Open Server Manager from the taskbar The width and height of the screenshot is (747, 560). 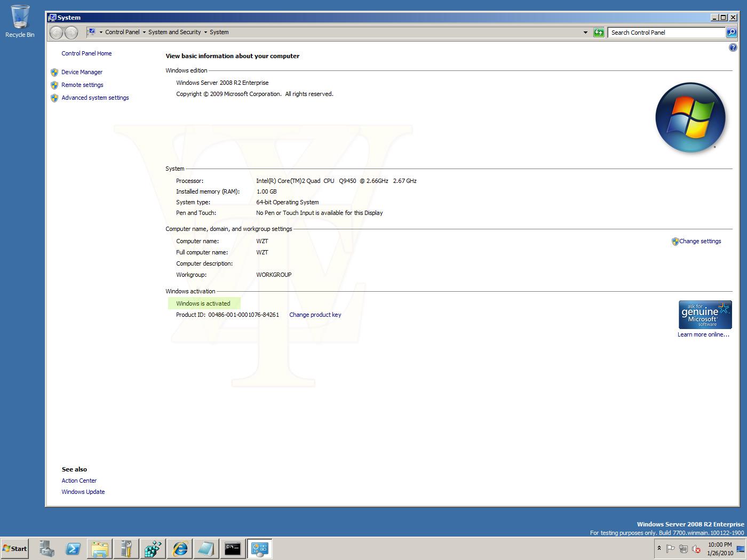46,548
